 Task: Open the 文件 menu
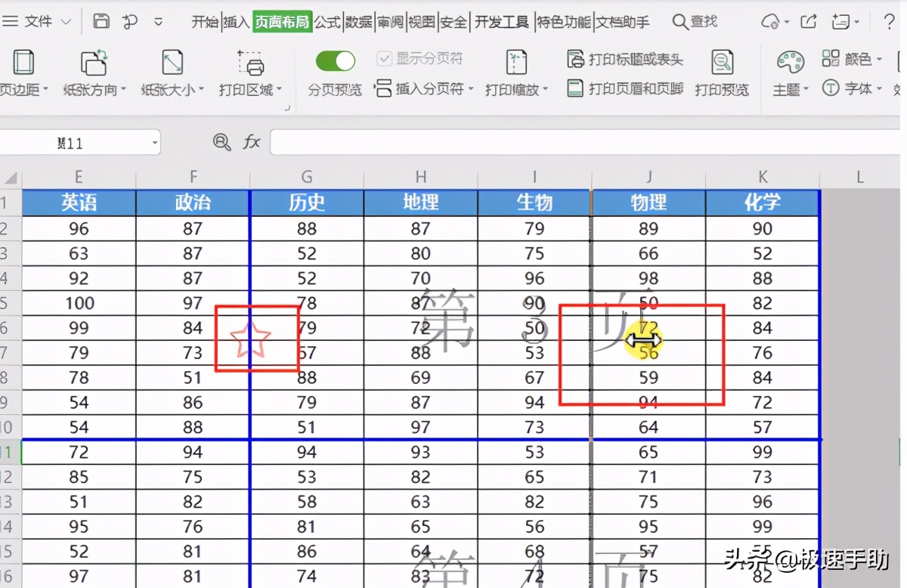click(36, 22)
